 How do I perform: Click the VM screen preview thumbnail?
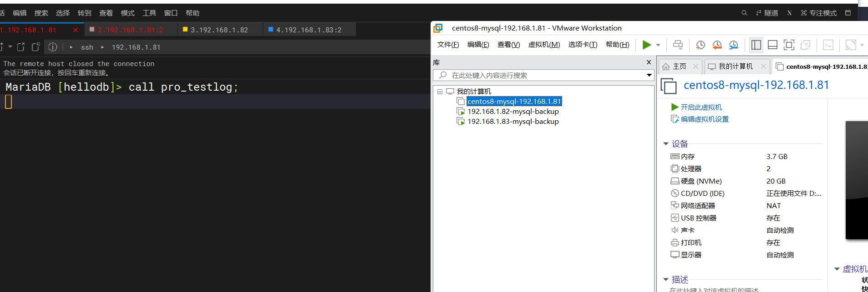click(x=857, y=180)
